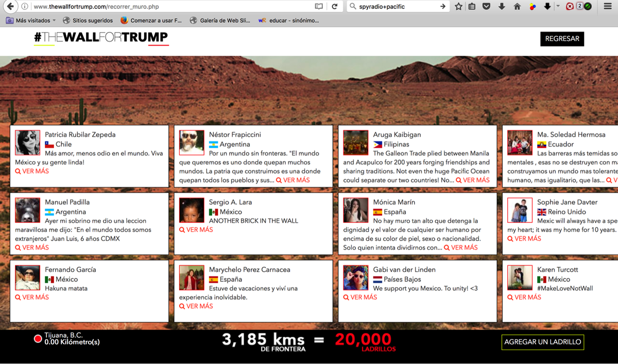Save page to Pocket icon
The image size is (618, 364).
(487, 7)
